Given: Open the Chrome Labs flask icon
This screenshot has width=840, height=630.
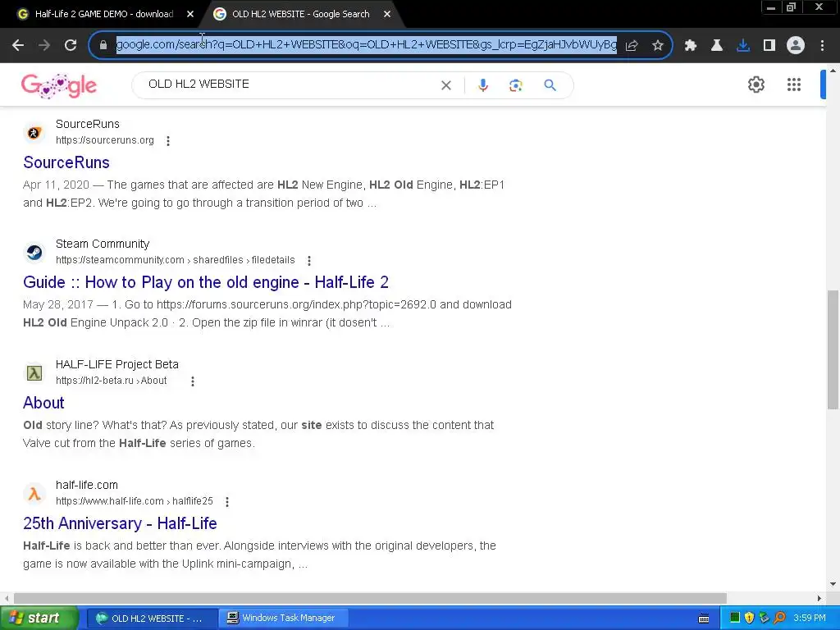Looking at the screenshot, I should 717,46.
